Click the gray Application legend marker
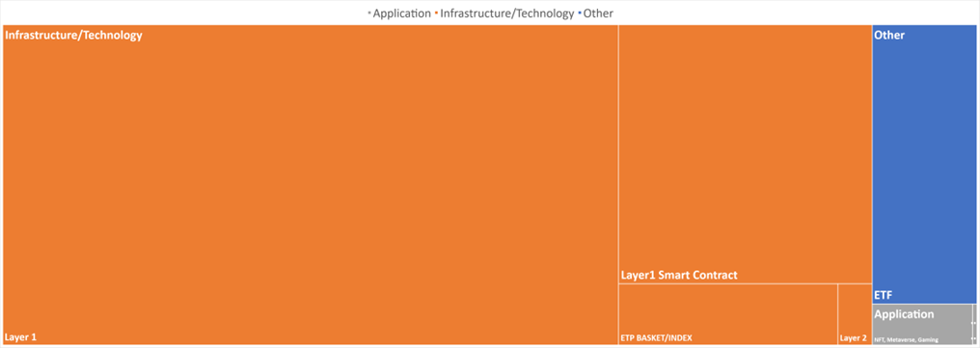 click(x=368, y=13)
